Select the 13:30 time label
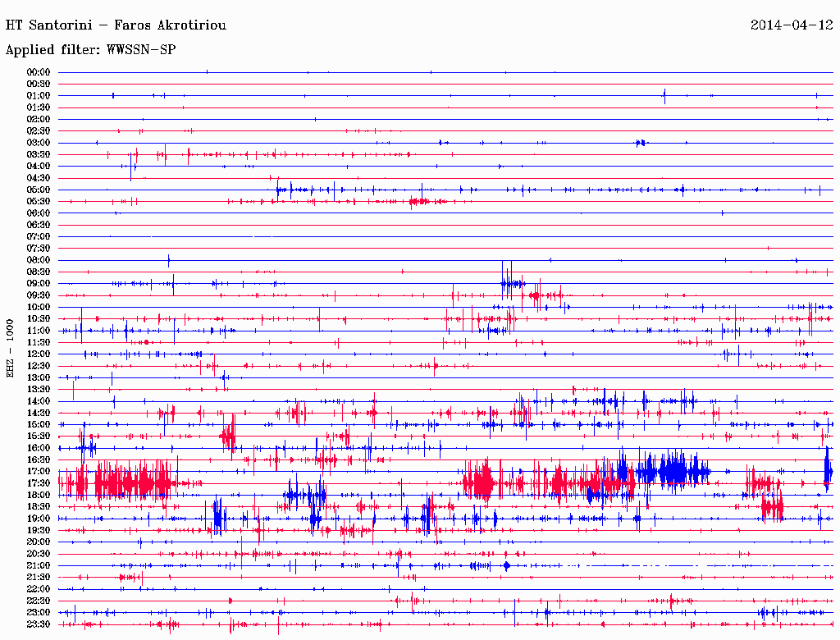 click(x=39, y=390)
